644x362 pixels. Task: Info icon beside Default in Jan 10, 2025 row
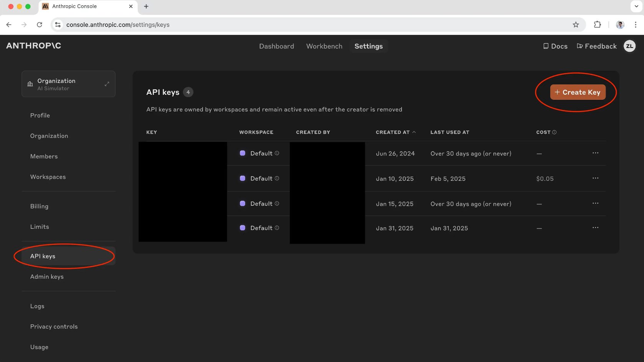point(277,179)
